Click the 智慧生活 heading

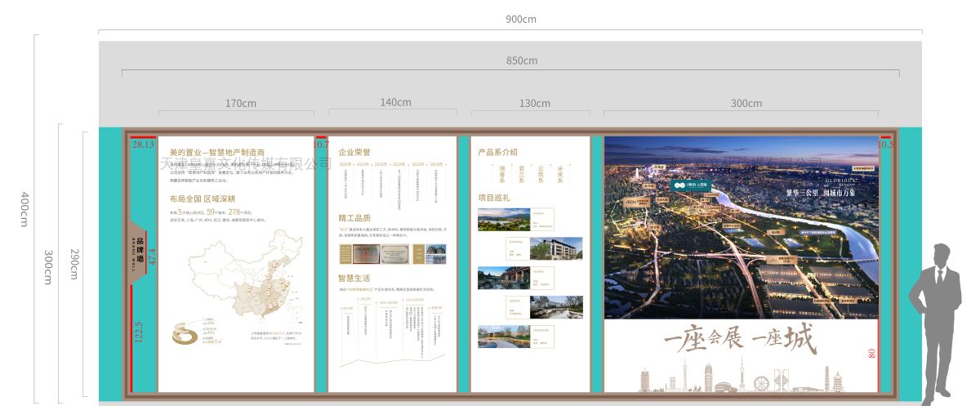click(x=354, y=278)
